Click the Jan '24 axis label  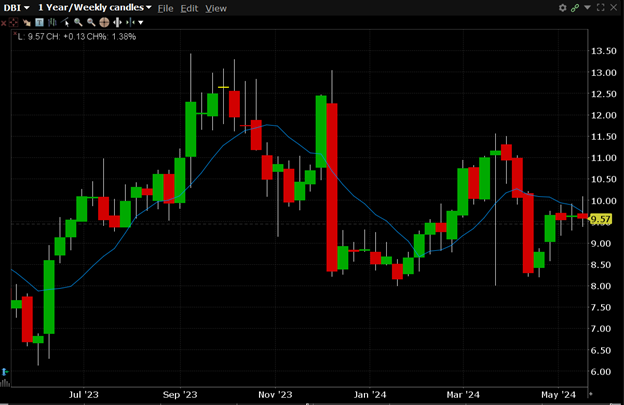tap(370, 395)
